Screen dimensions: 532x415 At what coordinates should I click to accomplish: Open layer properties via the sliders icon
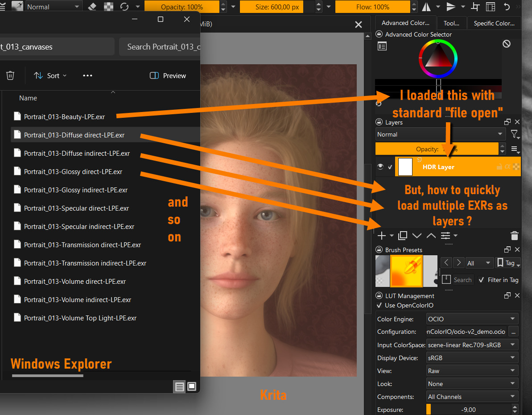coord(446,235)
